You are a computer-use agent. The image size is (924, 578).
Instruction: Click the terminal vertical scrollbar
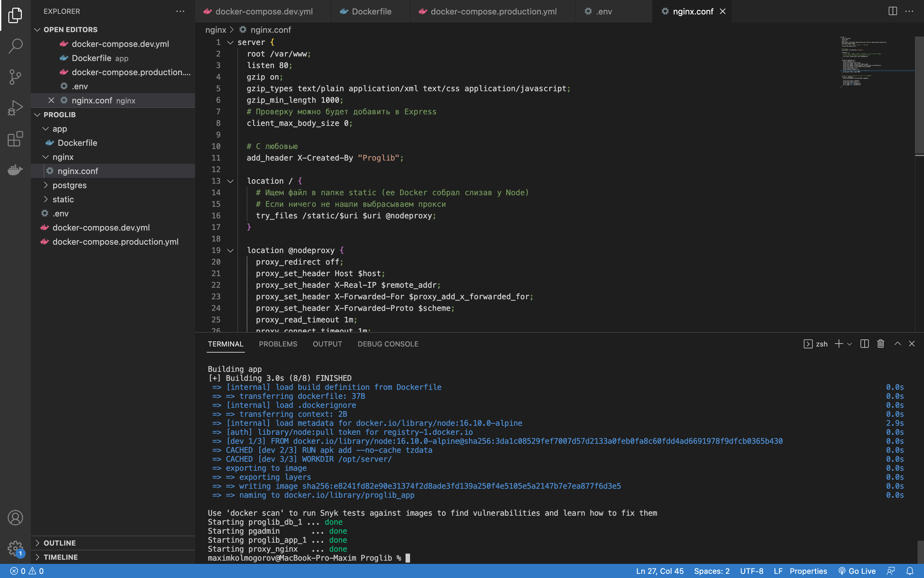pos(920,551)
